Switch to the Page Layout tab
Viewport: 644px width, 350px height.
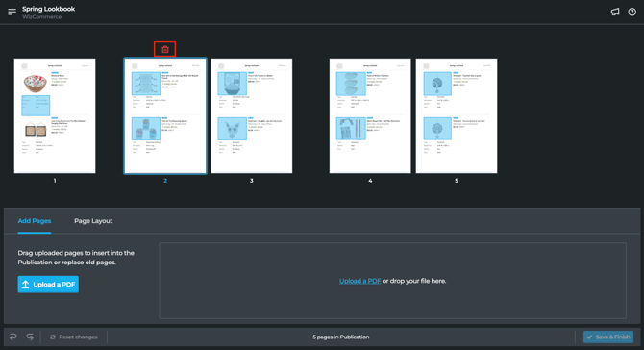93,221
